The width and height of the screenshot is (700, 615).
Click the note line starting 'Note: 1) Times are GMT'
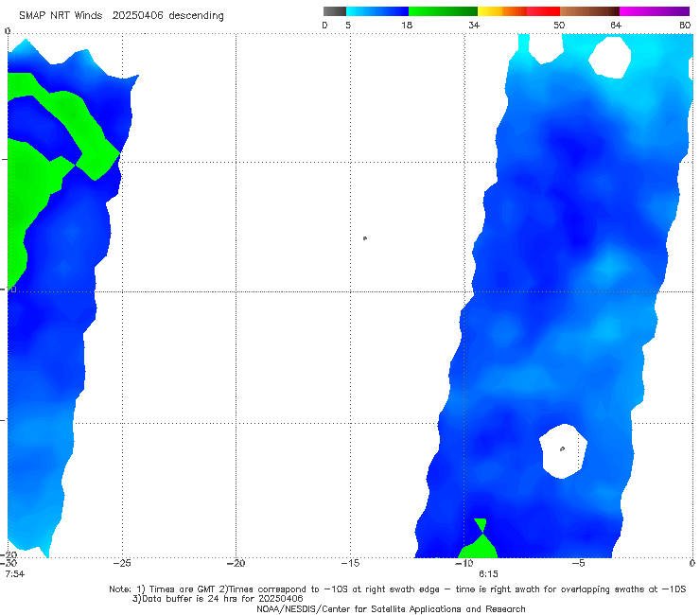coord(397,589)
